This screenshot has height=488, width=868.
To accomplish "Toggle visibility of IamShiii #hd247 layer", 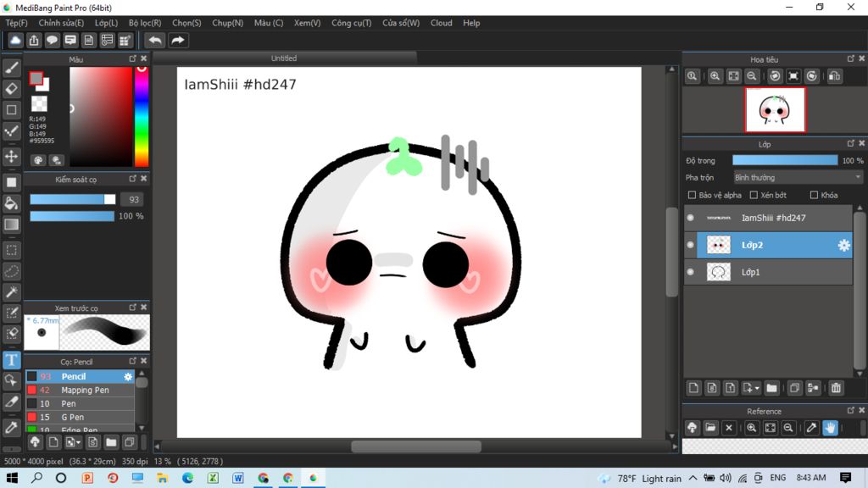I will pyautogui.click(x=690, y=218).
